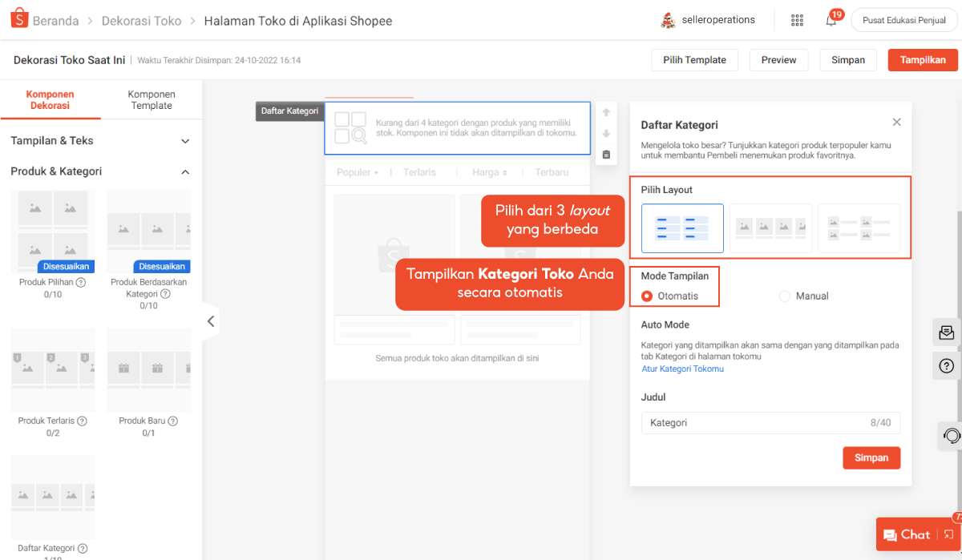
Task: Switch to Komponen Template tab
Action: (x=152, y=100)
